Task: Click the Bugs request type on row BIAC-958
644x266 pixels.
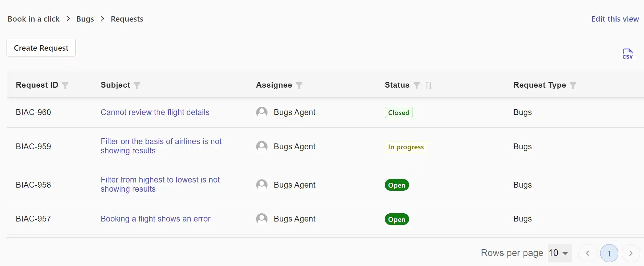Action: (x=523, y=185)
